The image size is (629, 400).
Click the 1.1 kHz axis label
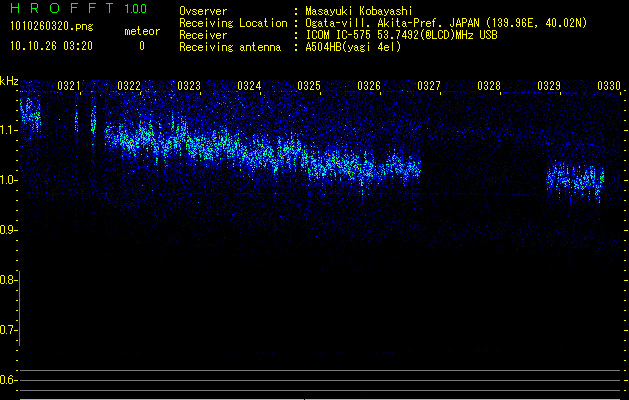(x=8, y=130)
